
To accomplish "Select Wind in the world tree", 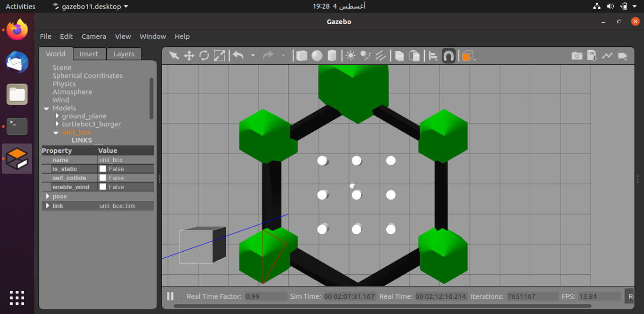I will pos(61,100).
